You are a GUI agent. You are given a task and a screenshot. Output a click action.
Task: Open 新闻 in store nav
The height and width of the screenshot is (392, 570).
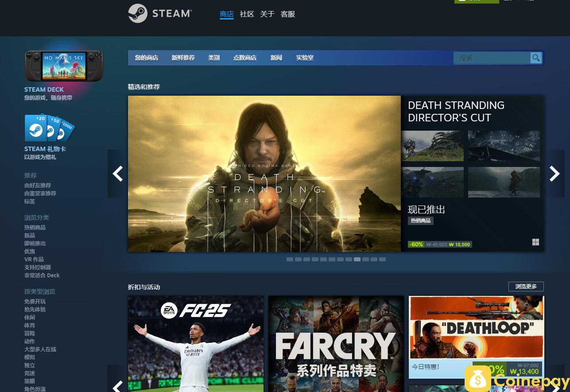(x=276, y=58)
